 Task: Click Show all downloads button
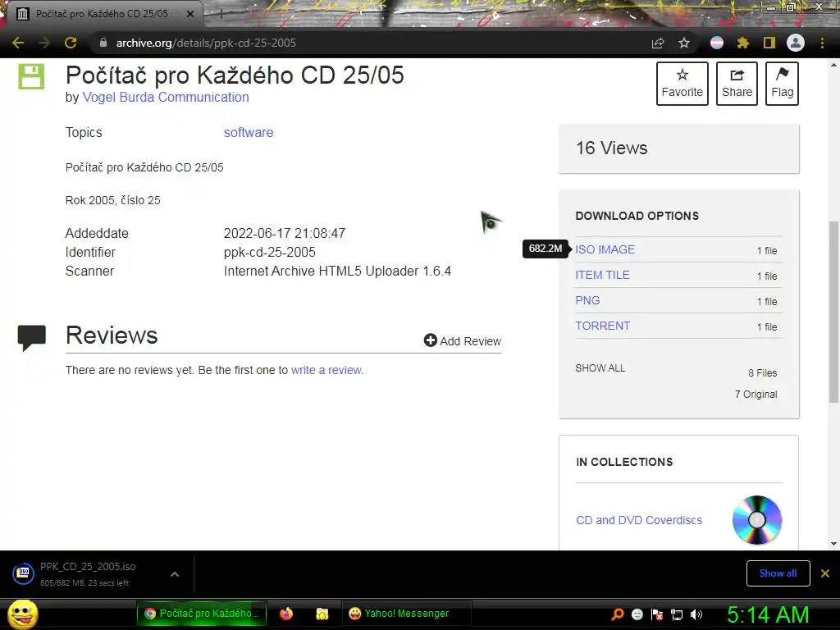778,573
